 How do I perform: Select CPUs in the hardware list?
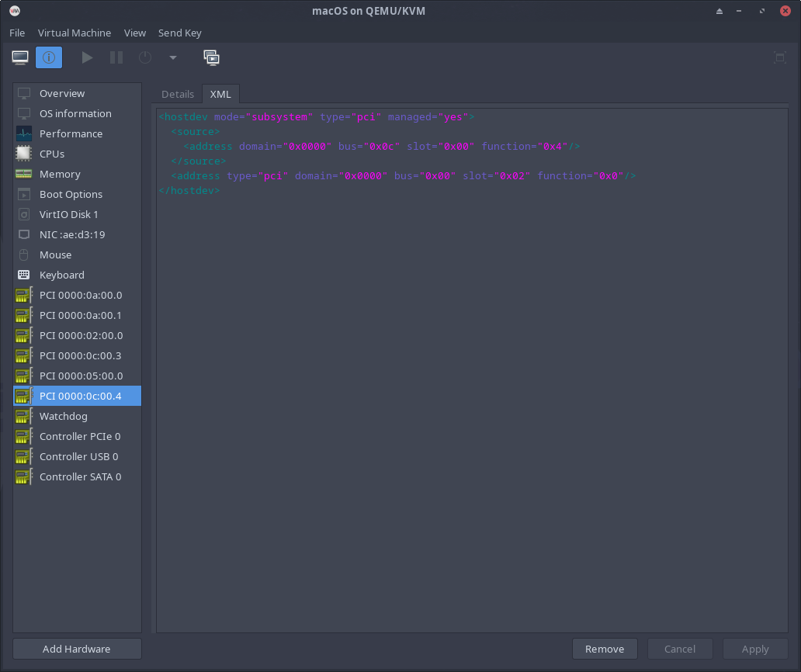[x=52, y=154]
